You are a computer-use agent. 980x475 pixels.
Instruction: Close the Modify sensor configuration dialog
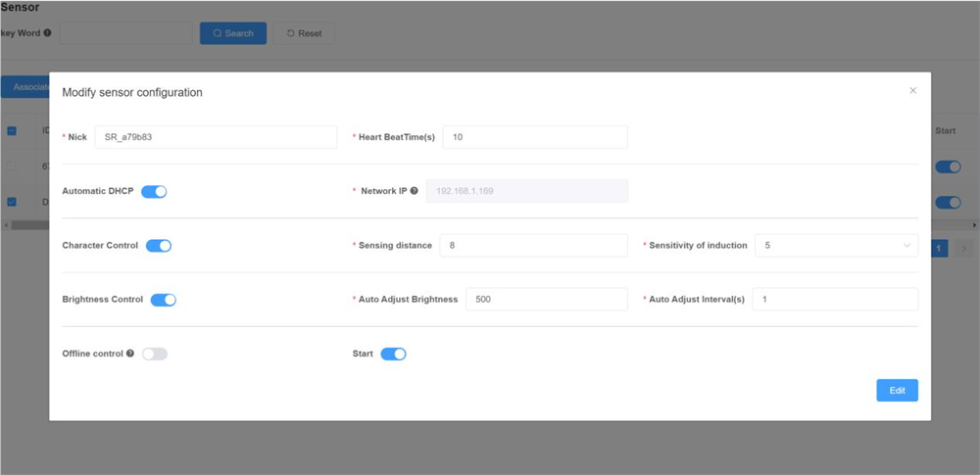pyautogui.click(x=912, y=91)
